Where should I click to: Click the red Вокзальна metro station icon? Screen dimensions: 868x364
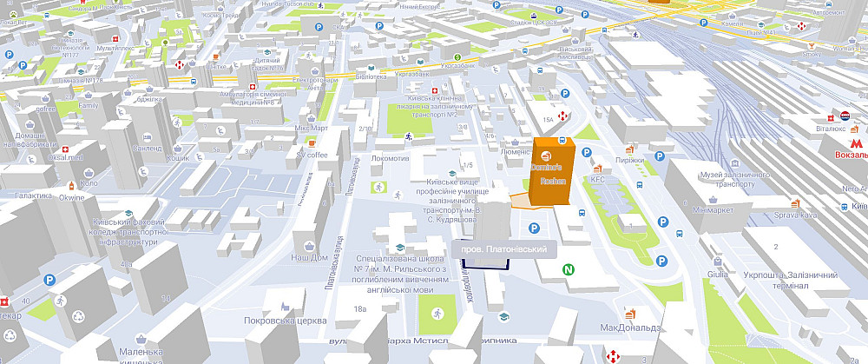tap(856, 142)
